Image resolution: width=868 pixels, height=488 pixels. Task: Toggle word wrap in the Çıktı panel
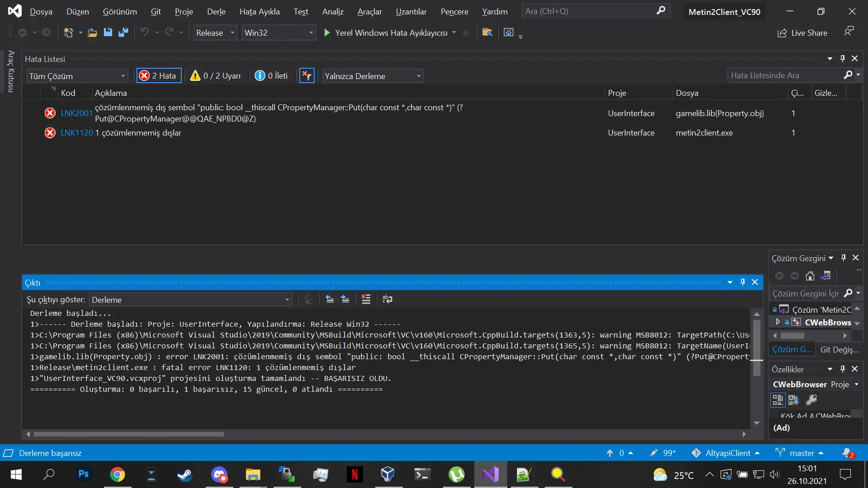coord(387,299)
